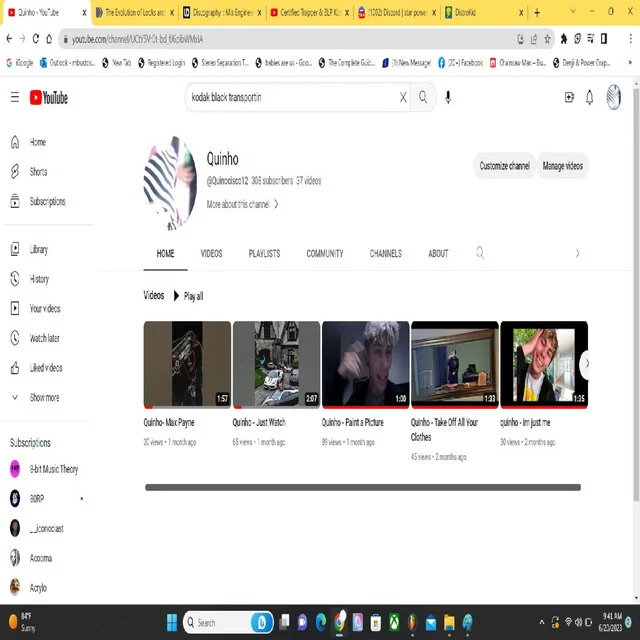Switch to the ABOUT tab
Screen dimensions: 640x640
tap(438, 253)
